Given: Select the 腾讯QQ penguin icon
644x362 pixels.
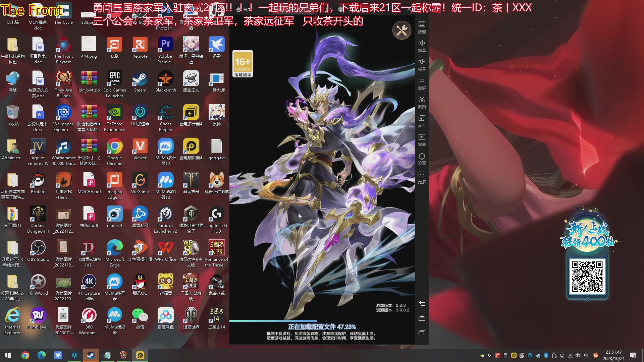Looking at the screenshot, I should coord(140,285).
